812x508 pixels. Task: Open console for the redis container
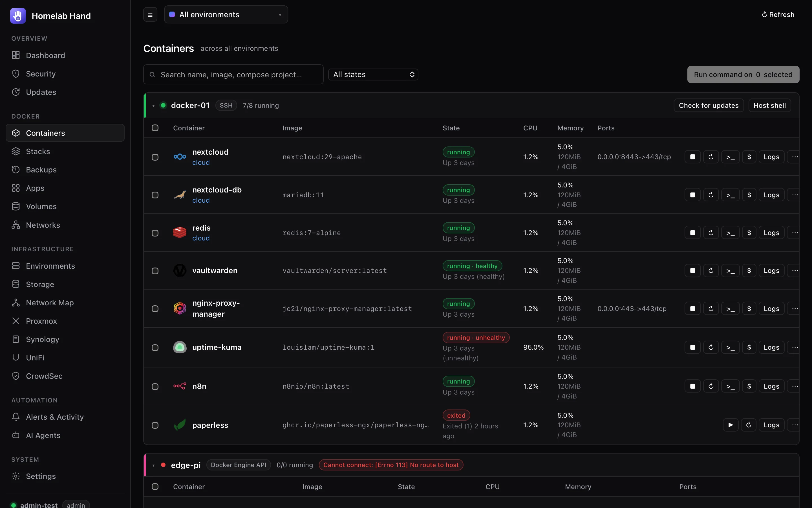coord(730,233)
